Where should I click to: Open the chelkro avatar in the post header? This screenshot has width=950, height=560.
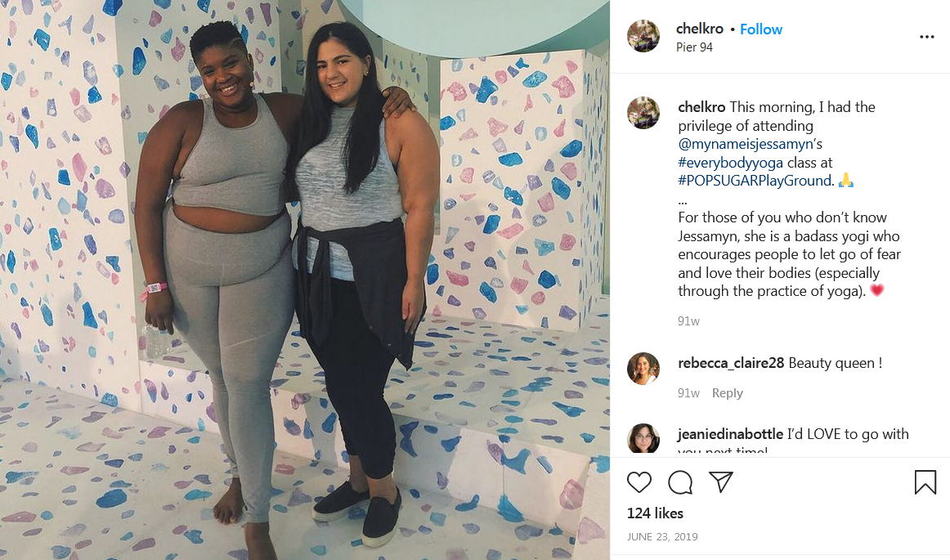(643, 36)
